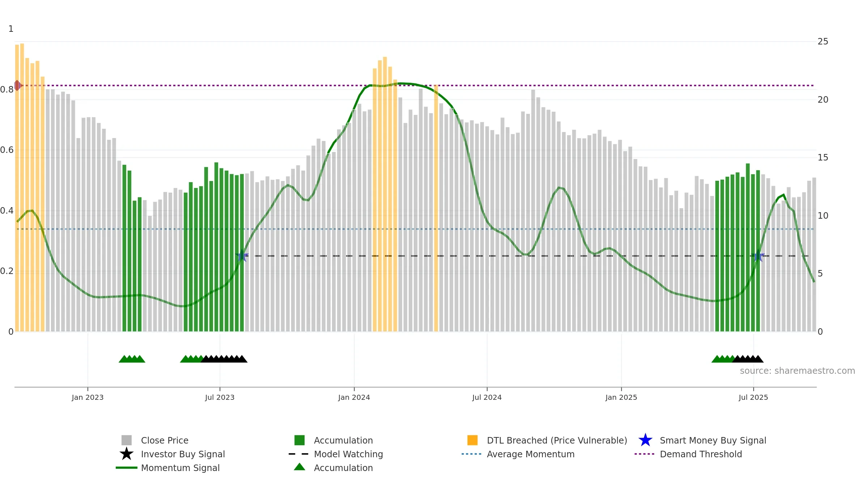Click black triangle markers near Jul 2023
The image size is (868, 488).
[224, 359]
